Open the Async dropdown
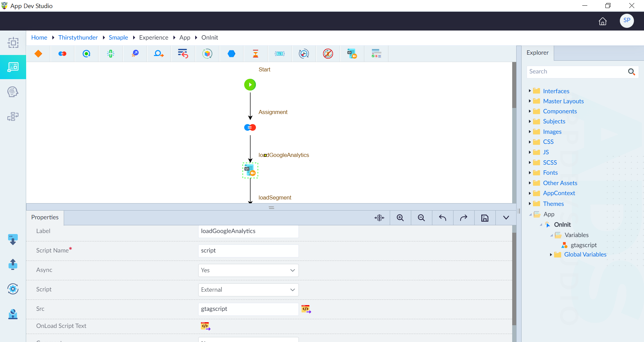 pyautogui.click(x=248, y=270)
